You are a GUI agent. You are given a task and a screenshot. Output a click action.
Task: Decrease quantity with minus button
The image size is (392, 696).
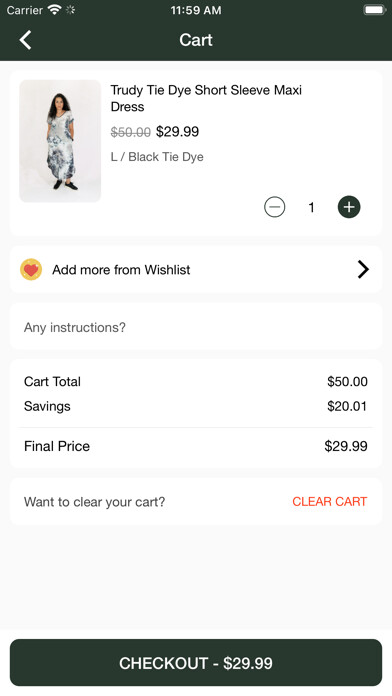[275, 207]
